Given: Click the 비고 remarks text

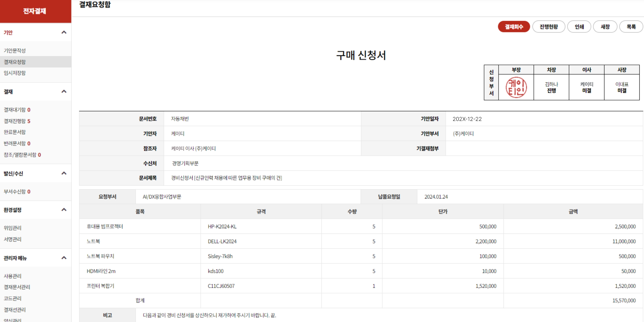Looking at the screenshot, I should 209,315.
